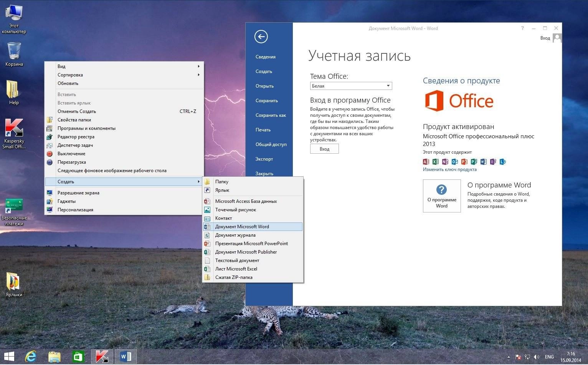Select the Help folder on desktop
588x365 pixels.
14,92
